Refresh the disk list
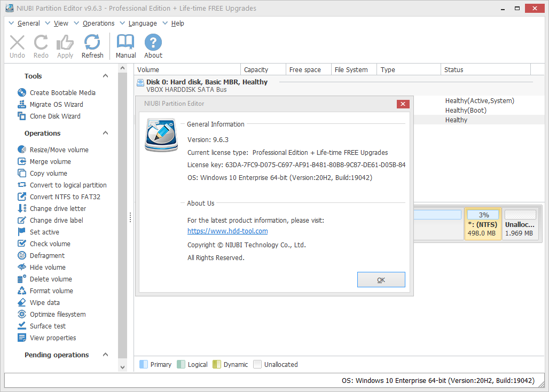Image resolution: width=549 pixels, height=392 pixels. [x=92, y=46]
